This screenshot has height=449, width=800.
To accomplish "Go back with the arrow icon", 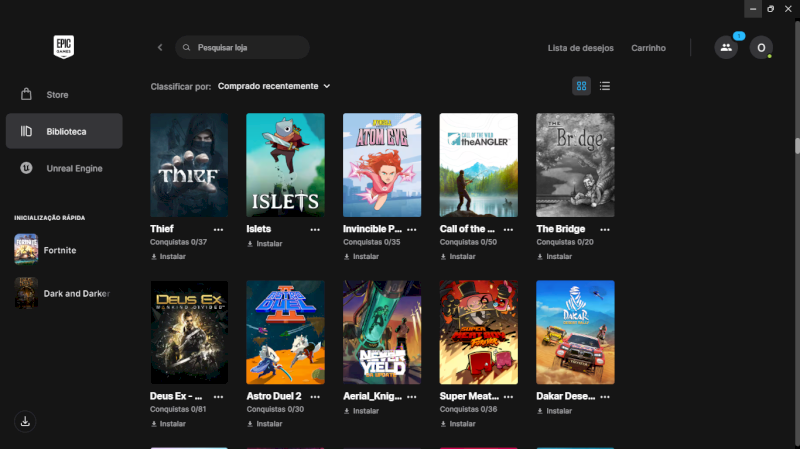I will coord(160,48).
